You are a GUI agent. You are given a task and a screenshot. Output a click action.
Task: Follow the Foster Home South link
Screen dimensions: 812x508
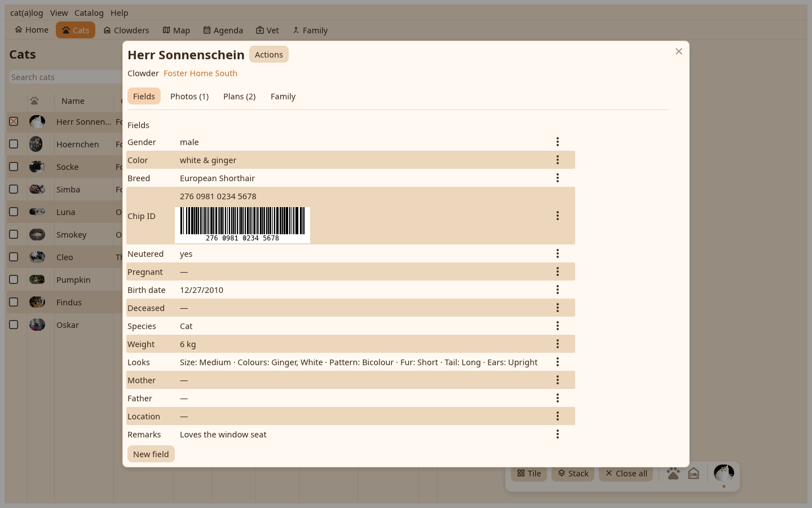(x=200, y=73)
